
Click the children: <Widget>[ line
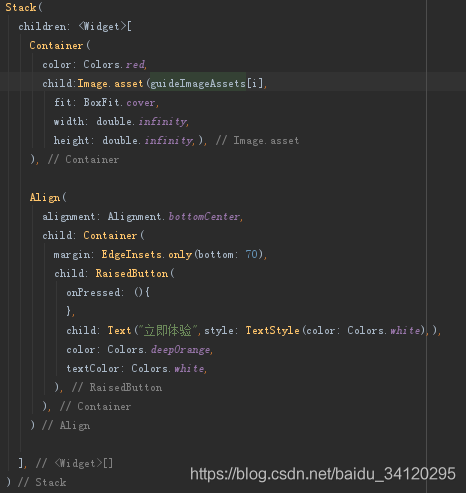pyautogui.click(x=75, y=26)
